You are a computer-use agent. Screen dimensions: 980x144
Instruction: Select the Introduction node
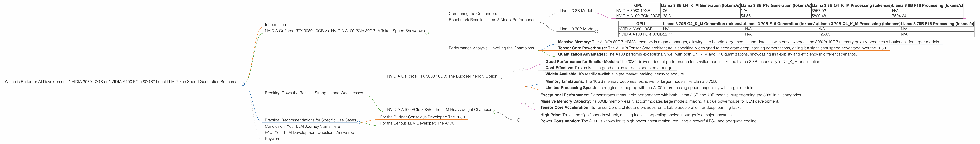click(x=275, y=25)
